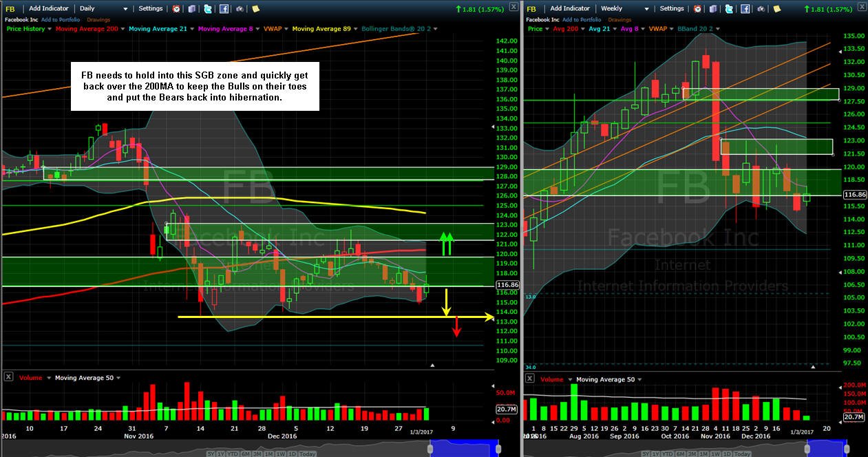This screenshot has width=868, height=457.
Task: Open the Drawings link in the Weekly chart
Action: (620, 20)
